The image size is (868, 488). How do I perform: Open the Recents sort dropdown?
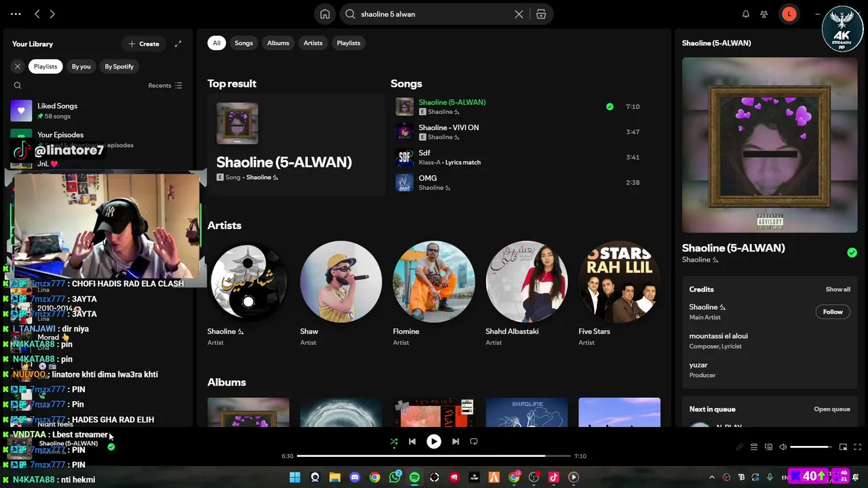tap(165, 85)
